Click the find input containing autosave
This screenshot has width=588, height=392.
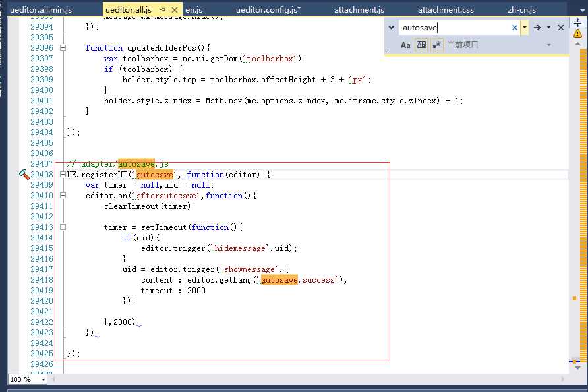[x=454, y=28]
